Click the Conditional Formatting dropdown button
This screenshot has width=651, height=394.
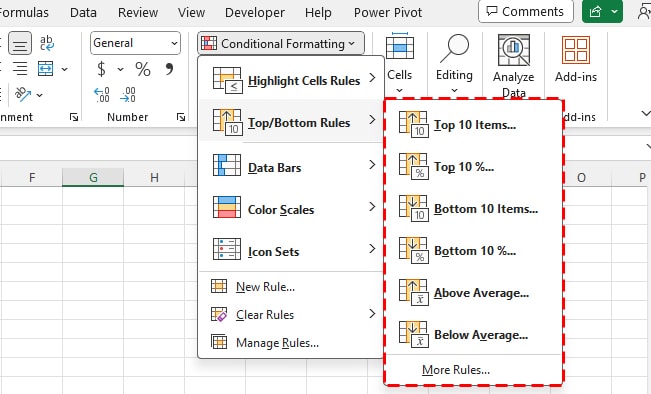[281, 43]
